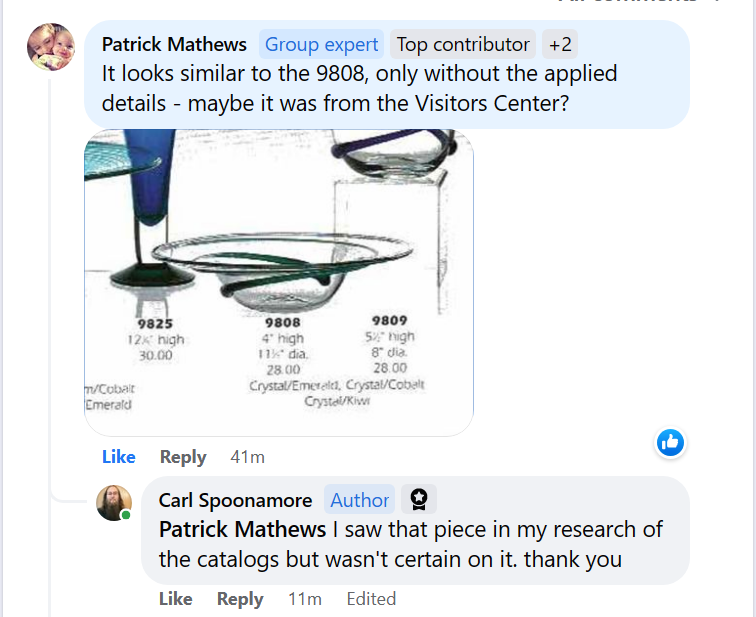Click the 11m reply timestamp
The image size is (756, 617).
[x=304, y=599]
